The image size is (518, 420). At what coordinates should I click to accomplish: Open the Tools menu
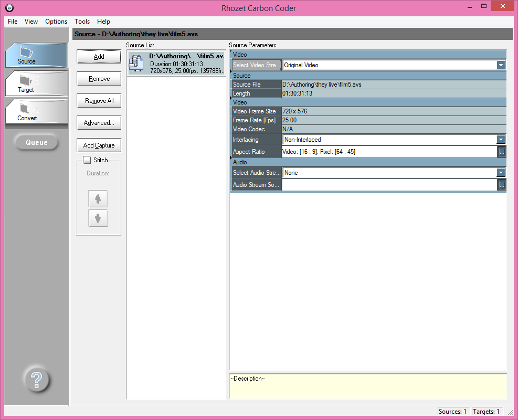82,22
